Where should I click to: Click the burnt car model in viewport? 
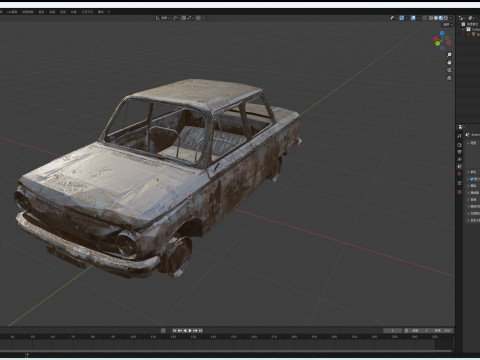pos(157,177)
